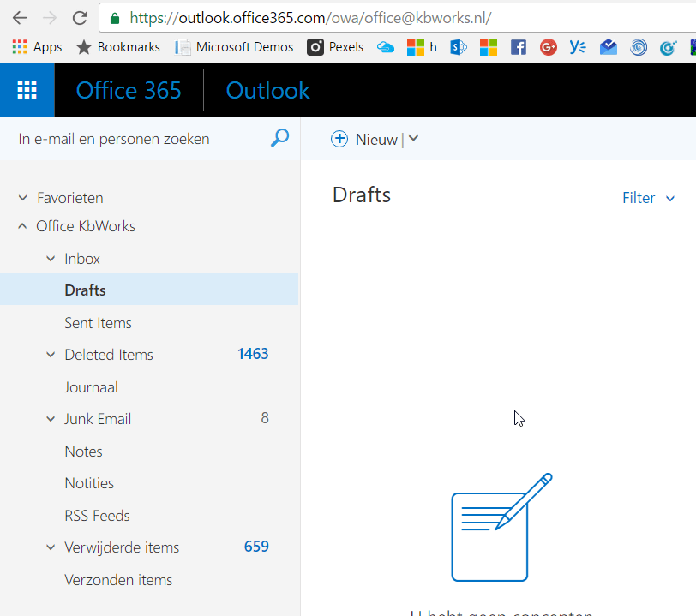Open the Notes folder

coord(83,452)
